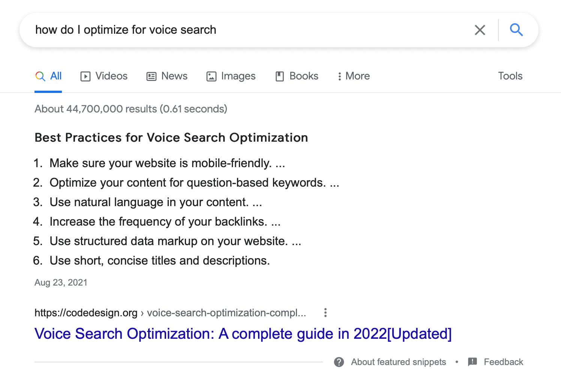Image resolution: width=561 pixels, height=392 pixels.
Task: Select the search magnifying glass icon
Action: point(517,30)
